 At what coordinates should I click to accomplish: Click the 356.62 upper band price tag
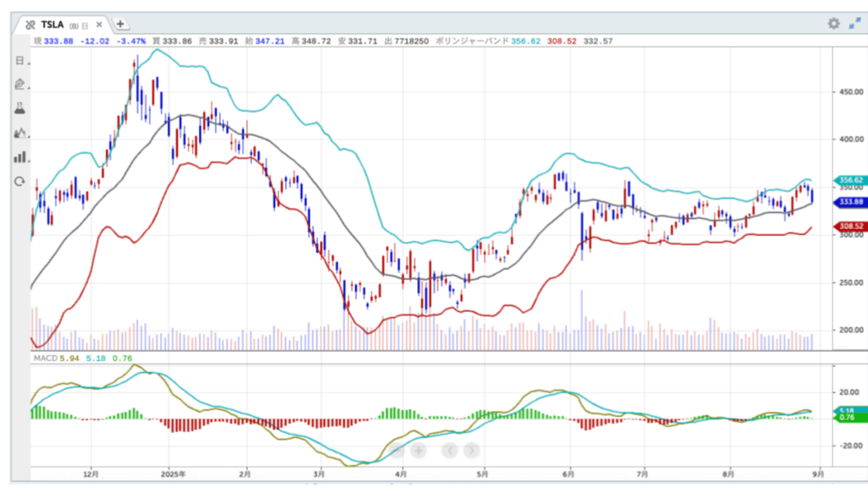pos(849,180)
